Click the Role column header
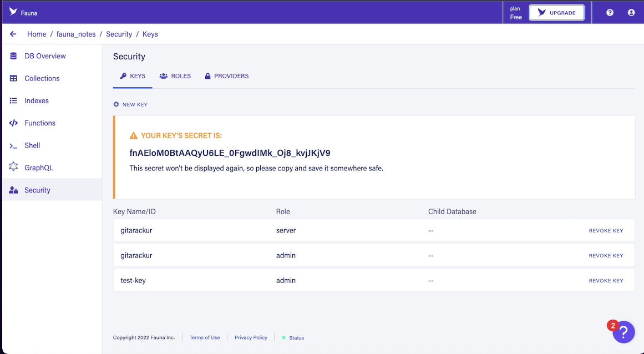644x354 pixels. (283, 211)
